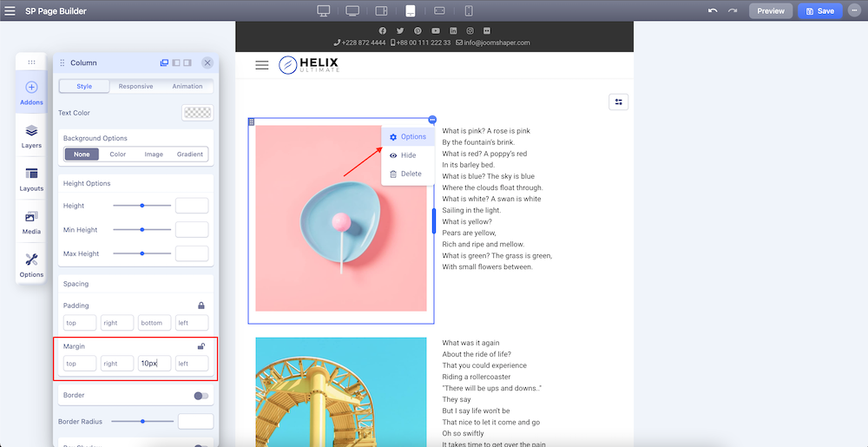The width and height of the screenshot is (868, 447).
Task: Save the page
Action: (x=820, y=10)
